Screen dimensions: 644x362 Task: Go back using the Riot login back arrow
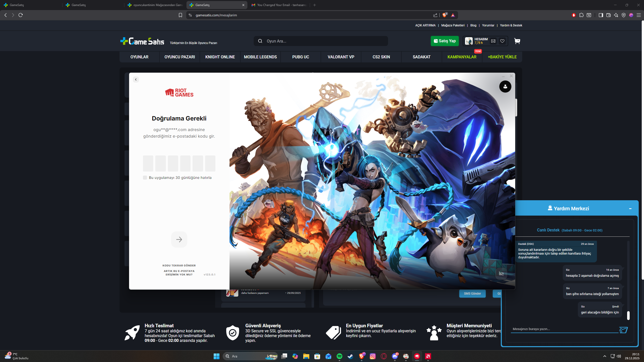(136, 79)
